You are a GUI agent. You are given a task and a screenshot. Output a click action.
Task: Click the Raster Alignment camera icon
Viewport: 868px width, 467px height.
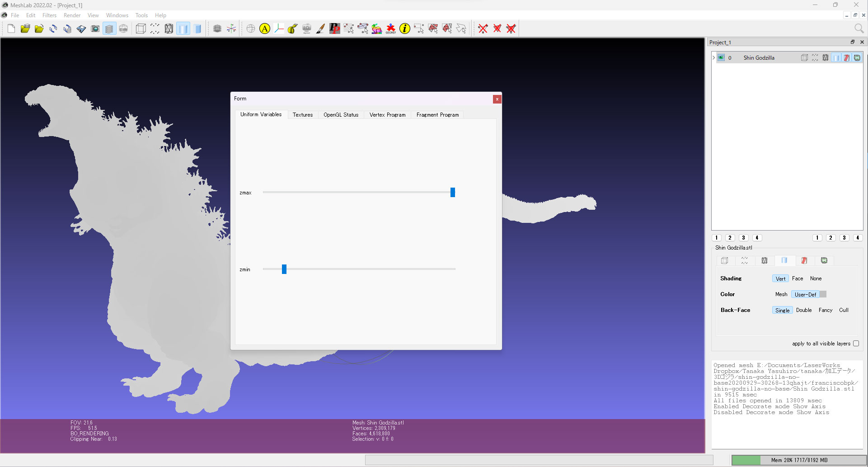(307, 29)
